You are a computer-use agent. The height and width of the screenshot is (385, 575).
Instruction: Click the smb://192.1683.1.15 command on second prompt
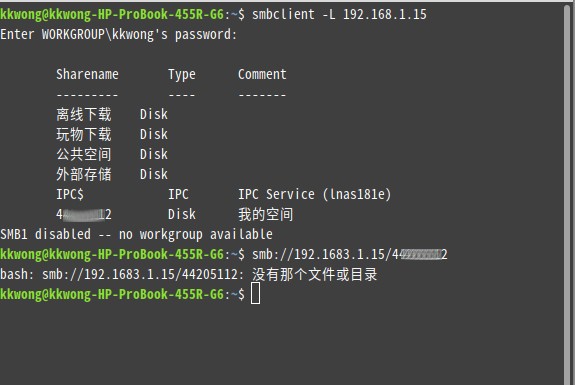click(349, 254)
